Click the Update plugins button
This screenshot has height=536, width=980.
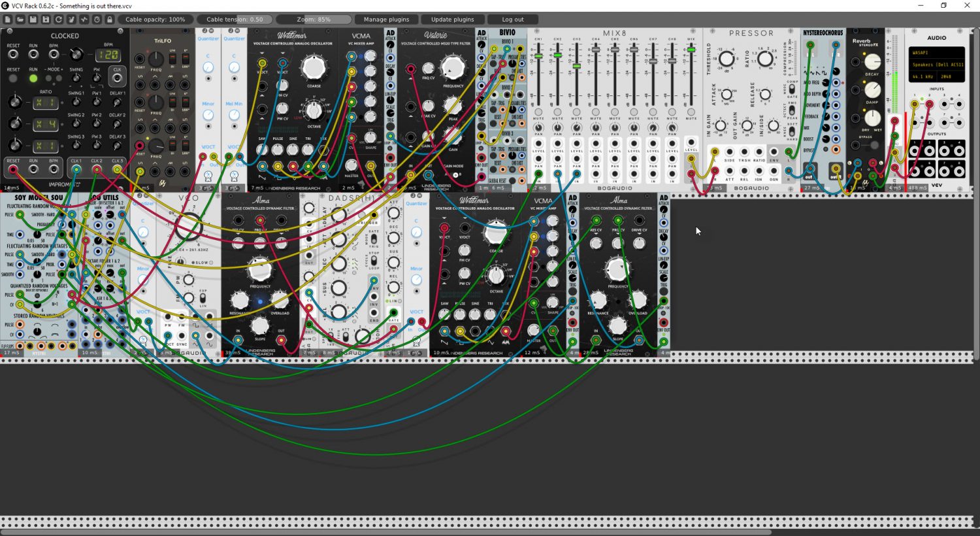[452, 20]
